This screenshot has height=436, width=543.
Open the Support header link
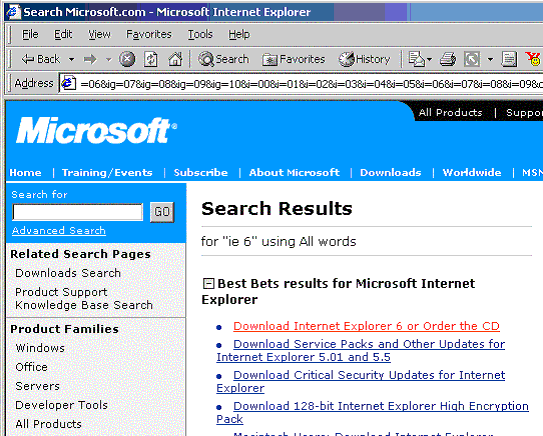pos(524,113)
